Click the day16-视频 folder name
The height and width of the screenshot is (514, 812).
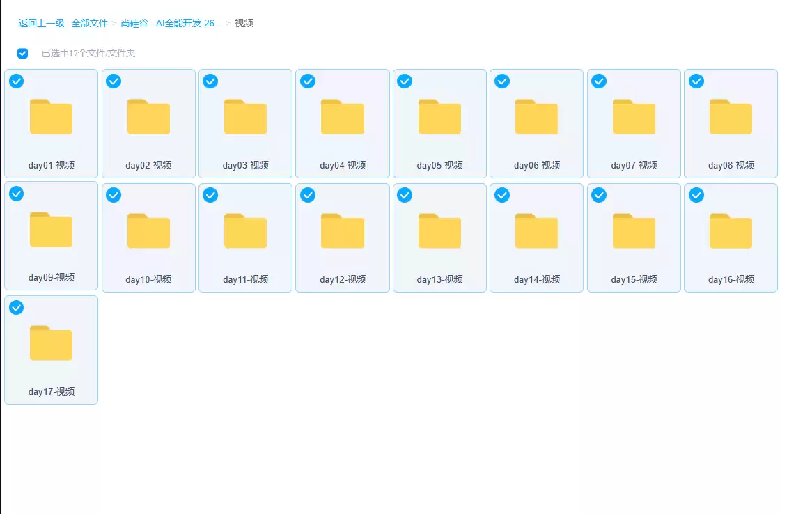click(x=731, y=280)
